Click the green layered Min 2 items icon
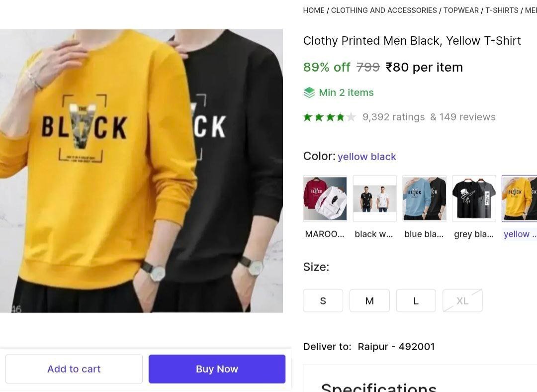 [x=309, y=92]
